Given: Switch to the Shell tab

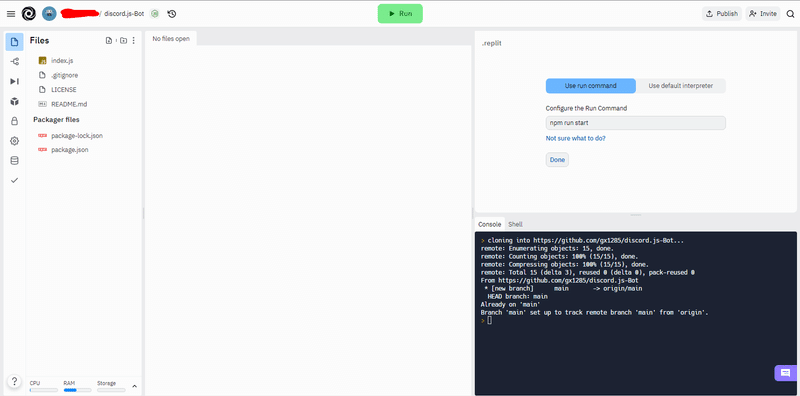Looking at the screenshot, I should [515, 224].
